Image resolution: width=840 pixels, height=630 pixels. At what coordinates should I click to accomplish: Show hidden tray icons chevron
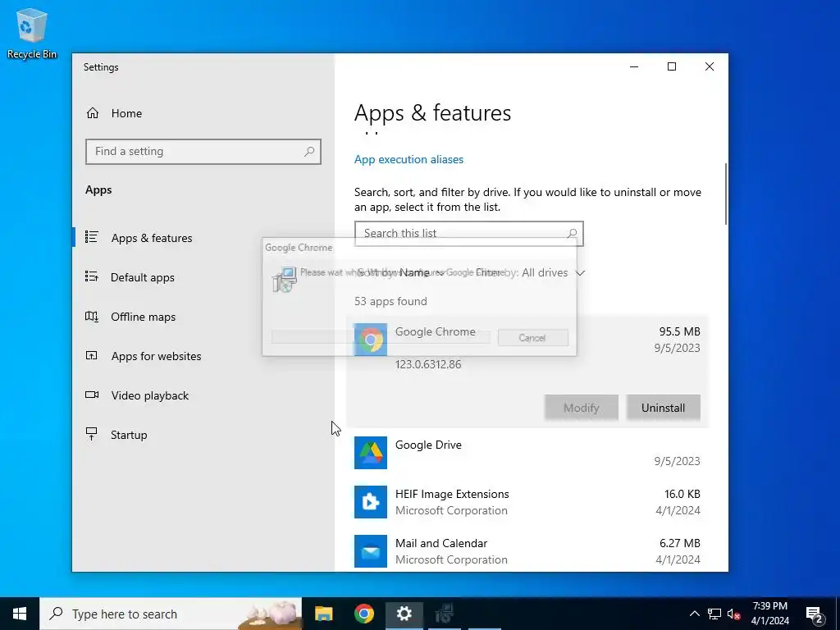point(694,614)
